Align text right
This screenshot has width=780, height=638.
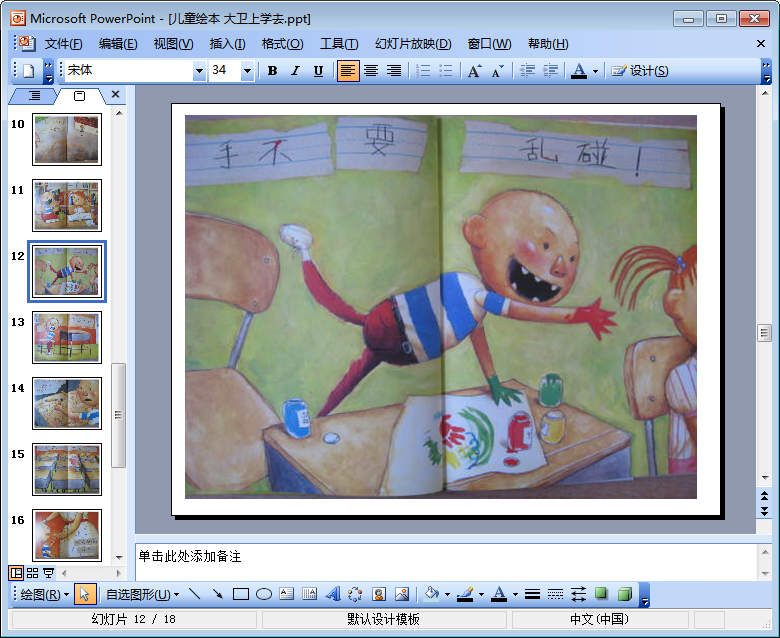click(393, 71)
